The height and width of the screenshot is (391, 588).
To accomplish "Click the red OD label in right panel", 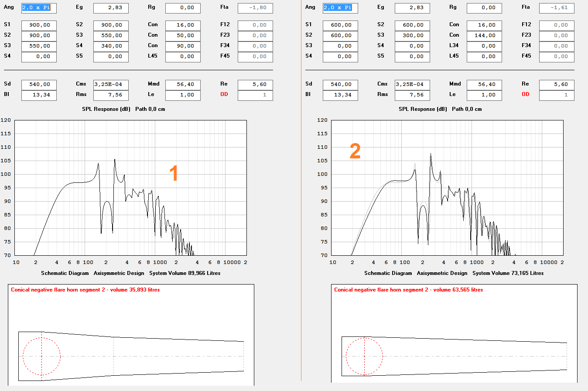I will tap(526, 94).
